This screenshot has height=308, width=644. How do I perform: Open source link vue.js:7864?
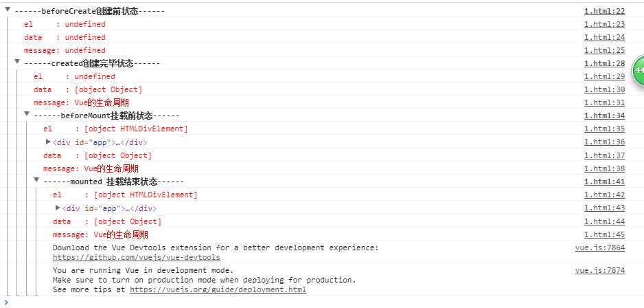(599, 247)
